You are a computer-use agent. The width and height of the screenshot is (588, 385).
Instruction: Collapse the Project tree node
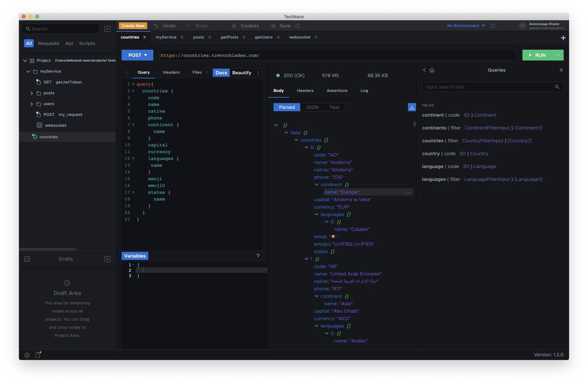point(24,60)
